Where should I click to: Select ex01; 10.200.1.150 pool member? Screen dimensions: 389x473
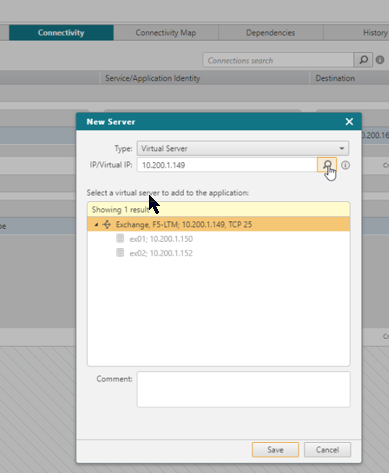tap(161, 239)
